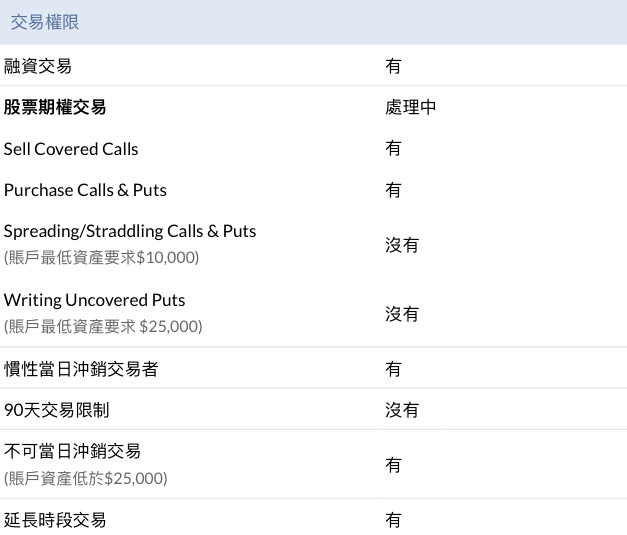Viewport: 627px width, 535px height.
Task: Open the 股票期權交易 heading
Action: point(55,107)
